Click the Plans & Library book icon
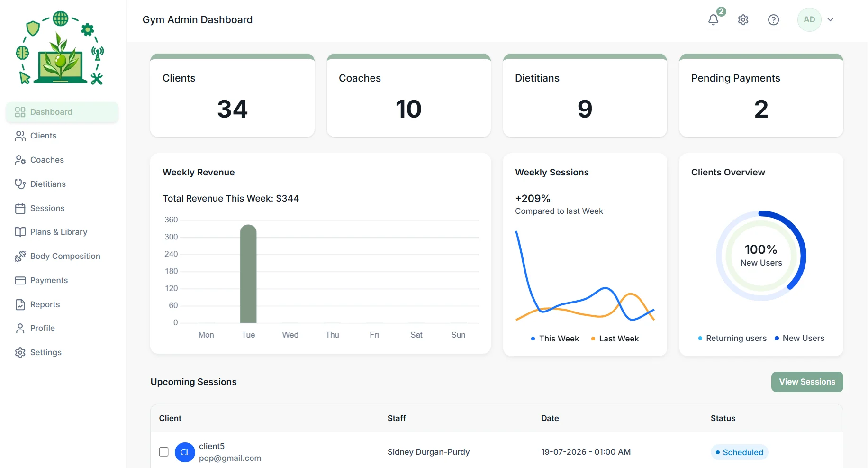868x468 pixels. click(x=20, y=232)
